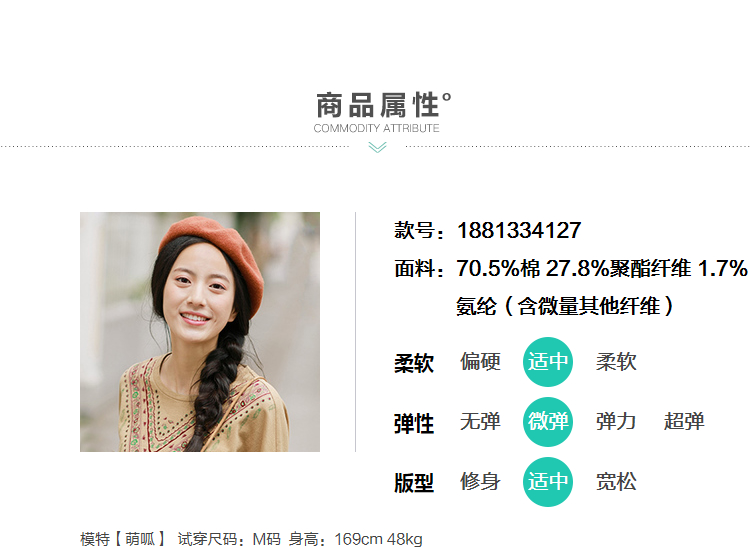
Task: Choose 超弹 elasticity option
Action: tap(684, 422)
